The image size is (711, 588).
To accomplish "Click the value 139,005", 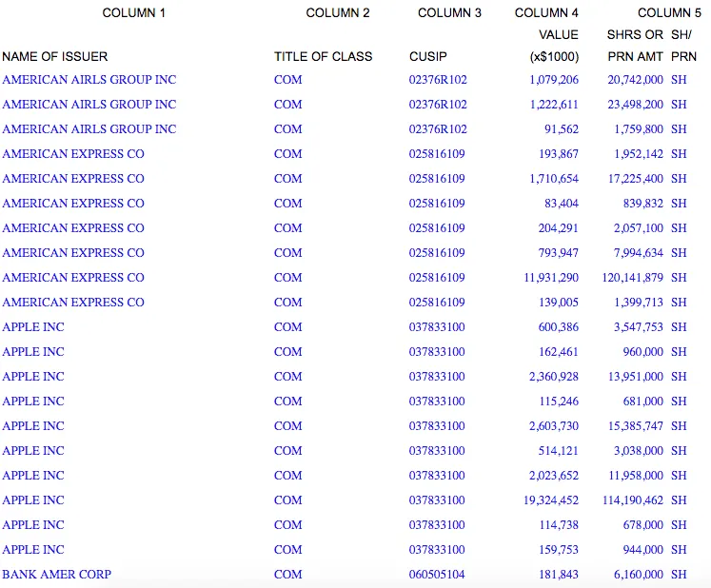I will 558,303.
